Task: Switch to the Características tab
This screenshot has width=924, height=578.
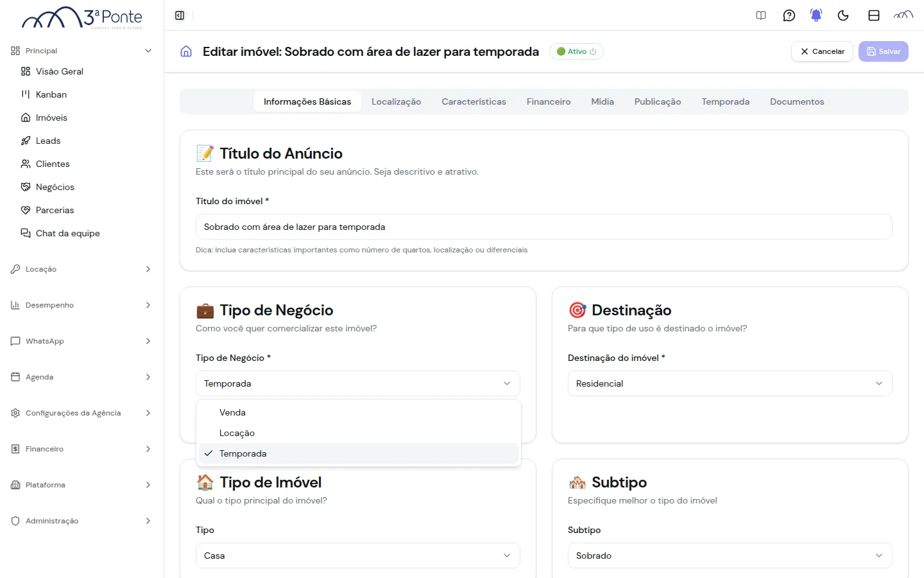Action: [x=474, y=101]
